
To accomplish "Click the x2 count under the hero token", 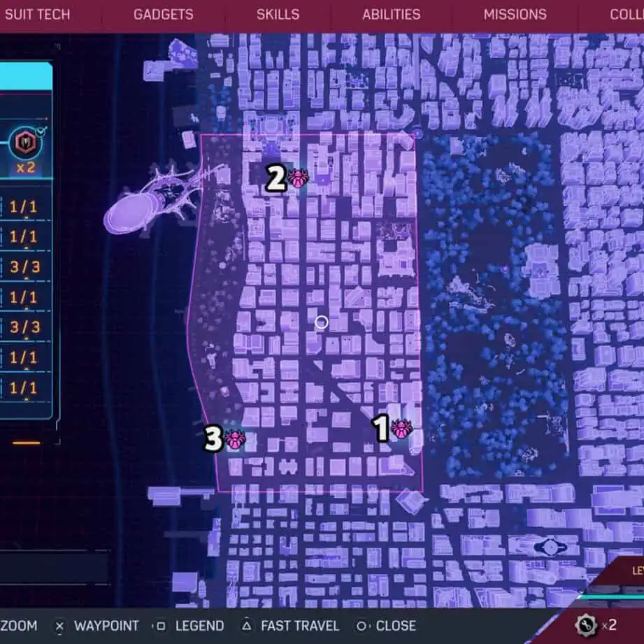I will coord(25,168).
